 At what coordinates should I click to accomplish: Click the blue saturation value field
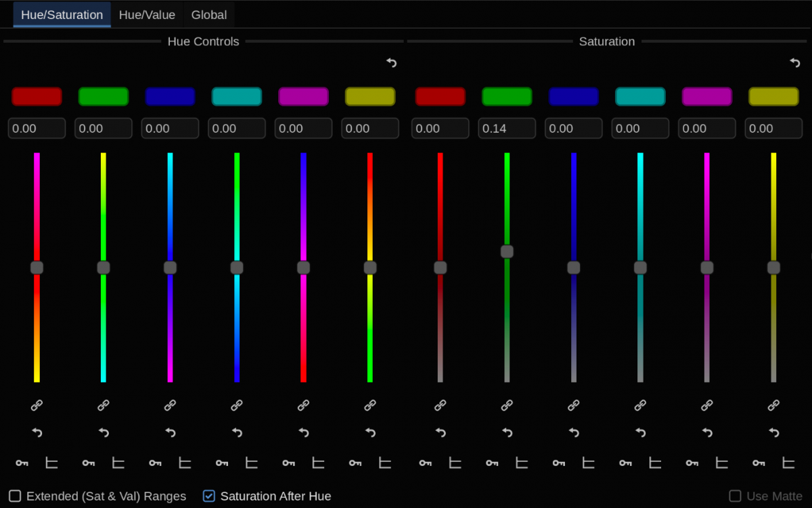573,129
